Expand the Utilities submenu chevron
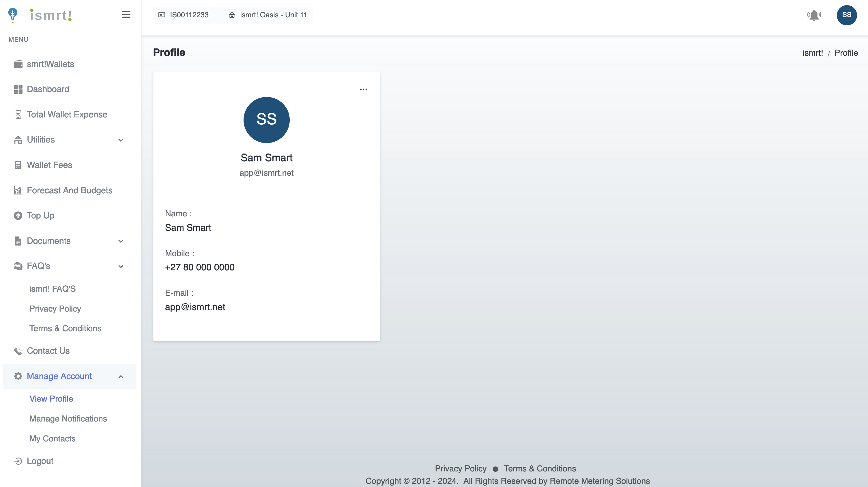The height and width of the screenshot is (487, 868). 121,140
